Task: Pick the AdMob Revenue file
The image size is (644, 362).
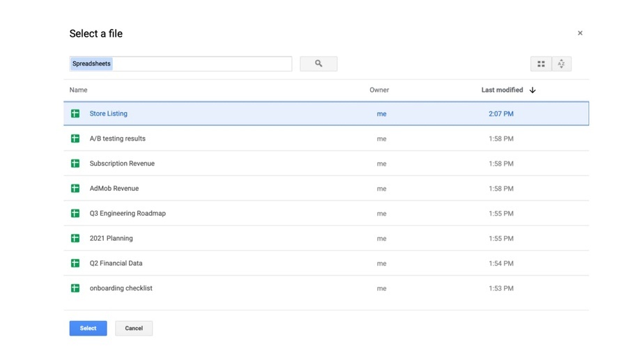Action: point(114,189)
